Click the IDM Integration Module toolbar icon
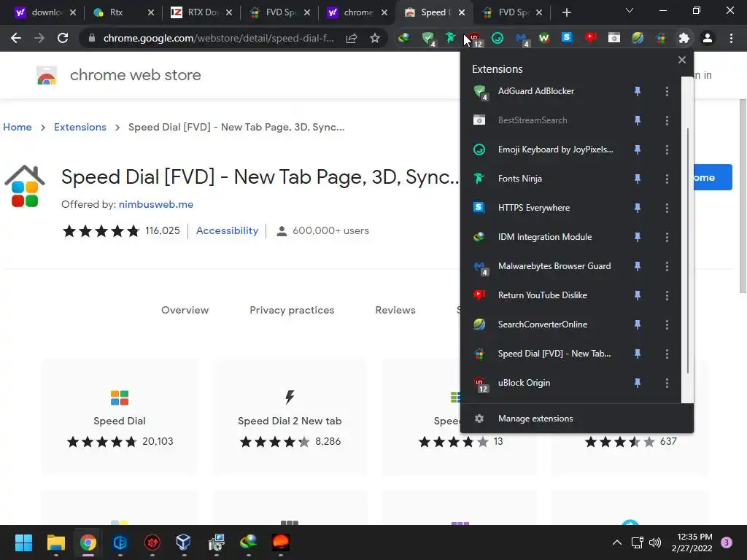This screenshot has width=747, height=560. 404,38
